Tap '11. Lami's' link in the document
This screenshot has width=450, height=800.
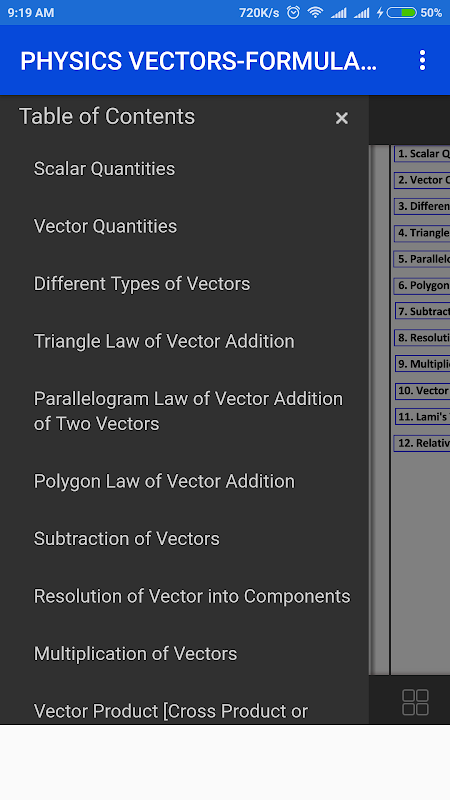click(422, 416)
